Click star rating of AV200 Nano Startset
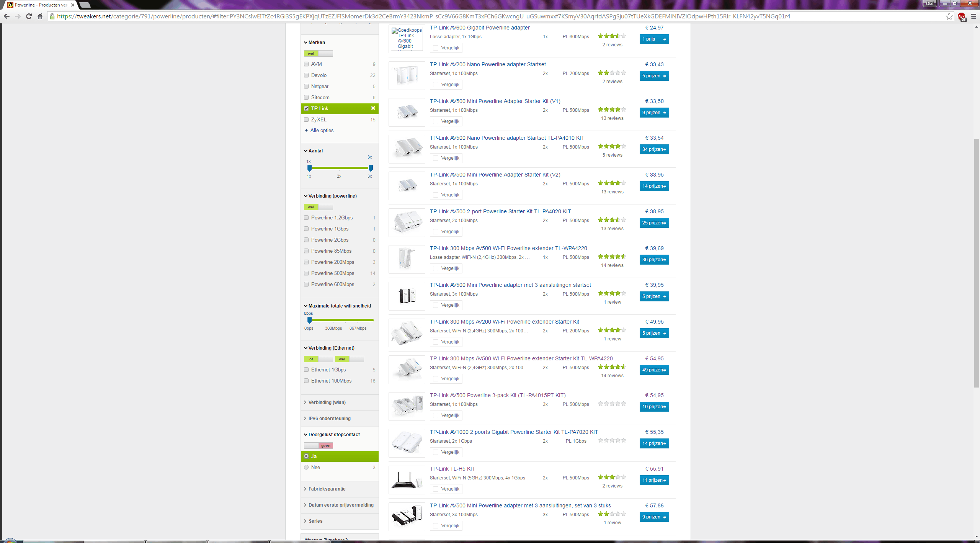The image size is (980, 543). pos(612,73)
